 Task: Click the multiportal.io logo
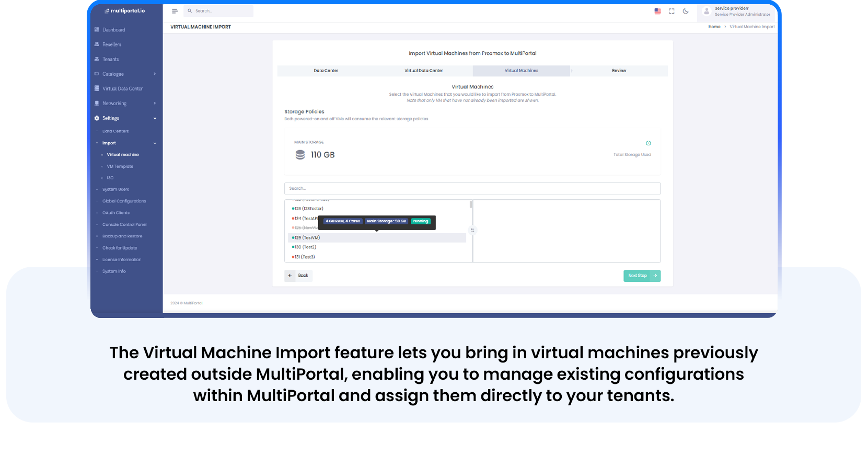[125, 11]
